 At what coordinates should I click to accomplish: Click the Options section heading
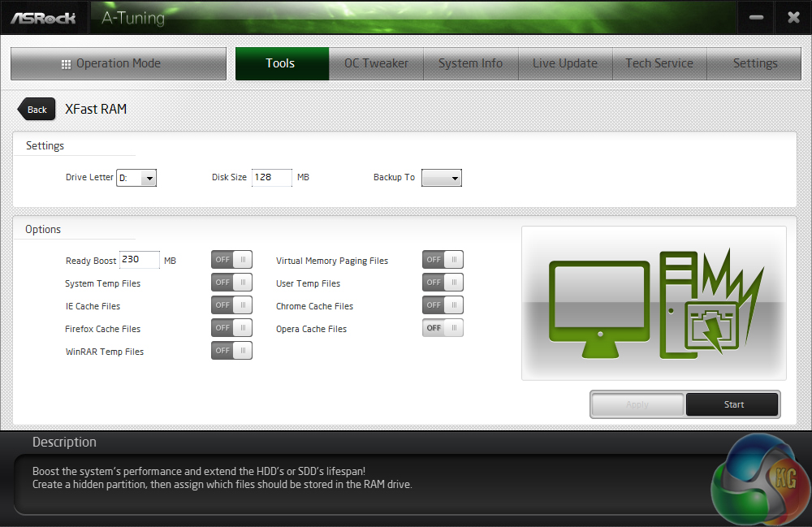click(x=43, y=229)
